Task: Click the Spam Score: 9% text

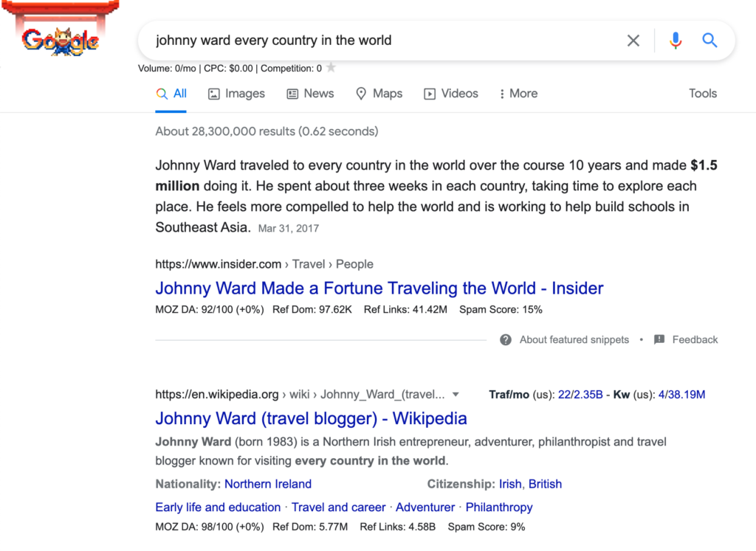Action: [x=486, y=527]
